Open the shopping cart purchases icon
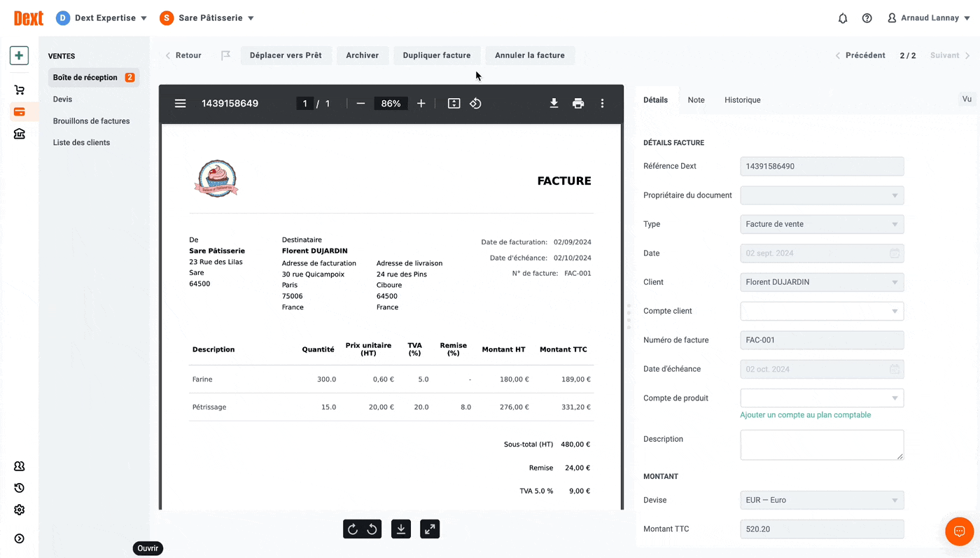Image resolution: width=980 pixels, height=558 pixels. (19, 90)
